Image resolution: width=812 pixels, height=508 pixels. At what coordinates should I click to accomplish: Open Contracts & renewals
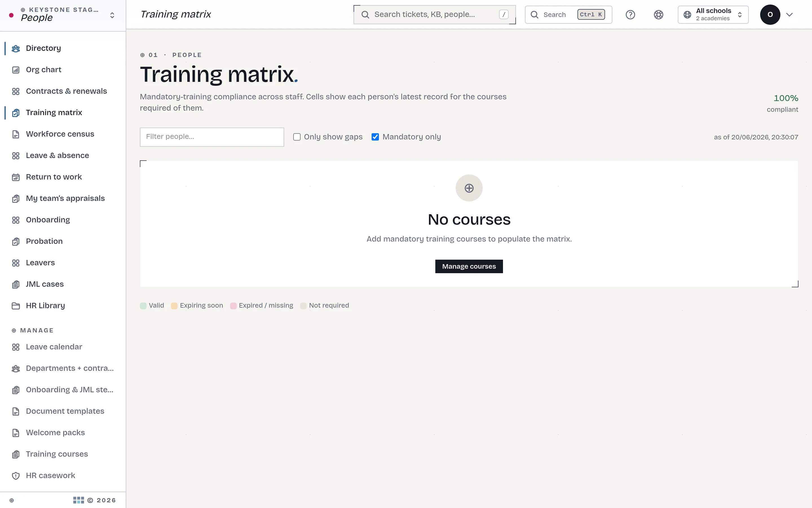[67, 91]
